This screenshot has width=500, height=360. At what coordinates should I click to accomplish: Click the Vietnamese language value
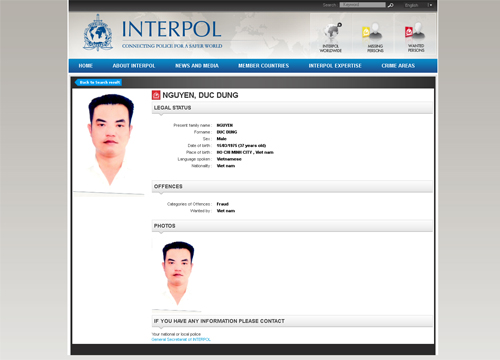[229, 159]
